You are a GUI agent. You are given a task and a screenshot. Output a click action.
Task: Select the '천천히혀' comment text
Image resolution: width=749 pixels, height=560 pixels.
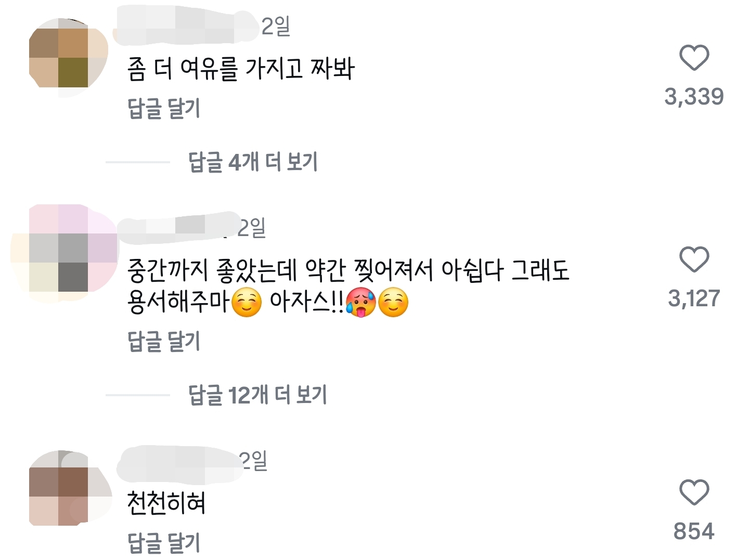coord(166,503)
